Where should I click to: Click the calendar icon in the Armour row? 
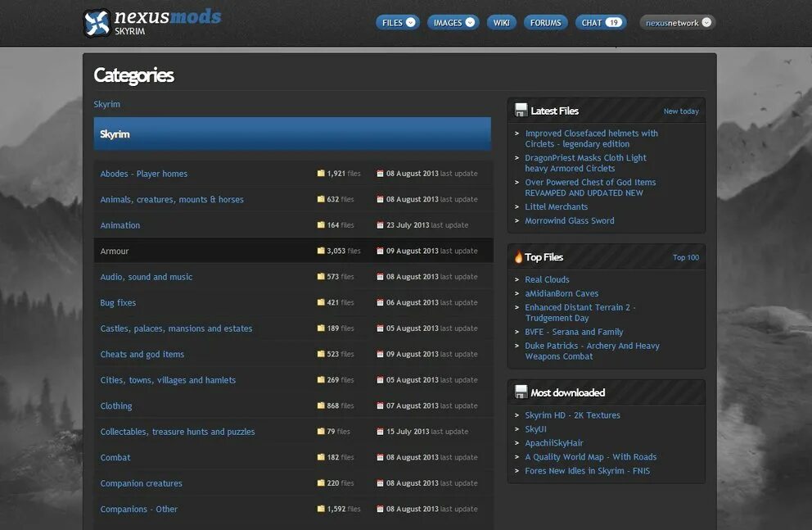(x=380, y=251)
